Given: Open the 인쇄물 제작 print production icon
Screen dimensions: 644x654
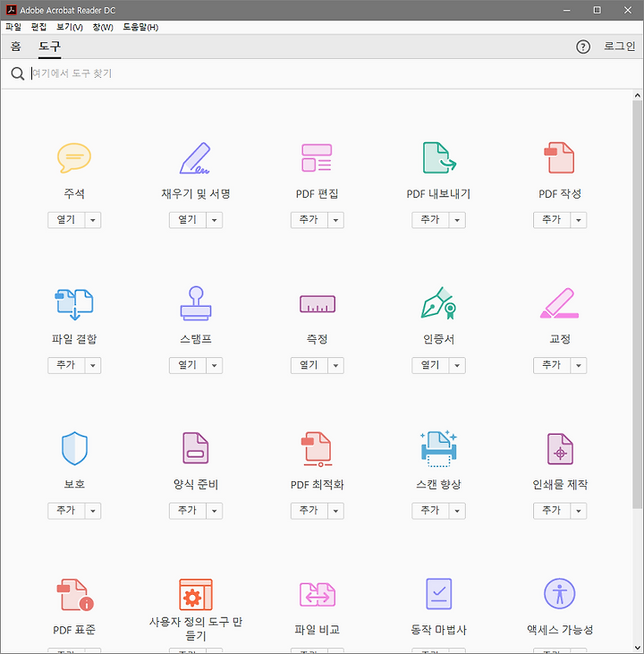Looking at the screenshot, I should point(560,449).
